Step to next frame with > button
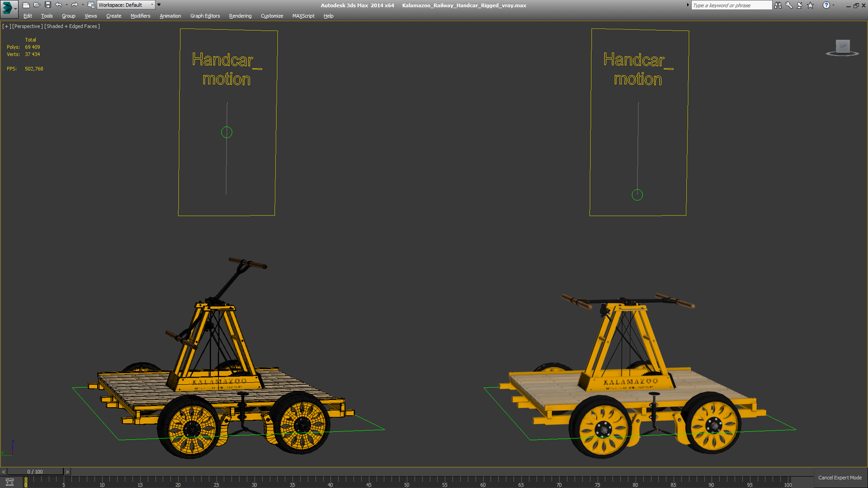The height and width of the screenshot is (488, 868). [x=67, y=472]
